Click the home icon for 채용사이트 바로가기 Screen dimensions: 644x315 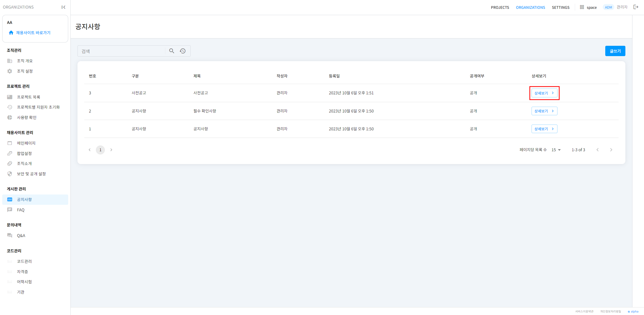pos(11,33)
